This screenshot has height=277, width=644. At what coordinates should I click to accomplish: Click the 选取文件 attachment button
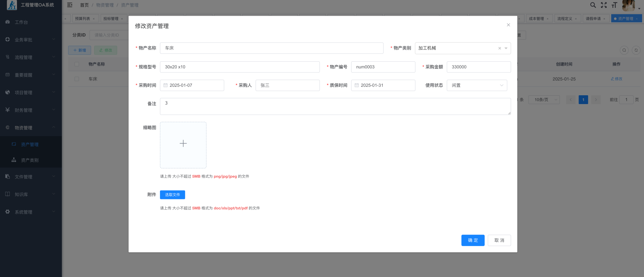172,195
